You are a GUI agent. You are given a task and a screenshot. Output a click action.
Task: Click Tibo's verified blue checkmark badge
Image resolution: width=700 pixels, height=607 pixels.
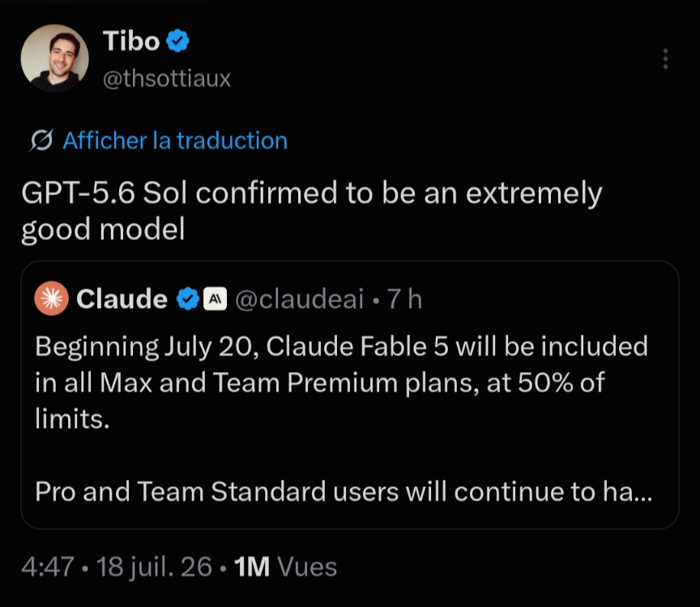(x=177, y=41)
